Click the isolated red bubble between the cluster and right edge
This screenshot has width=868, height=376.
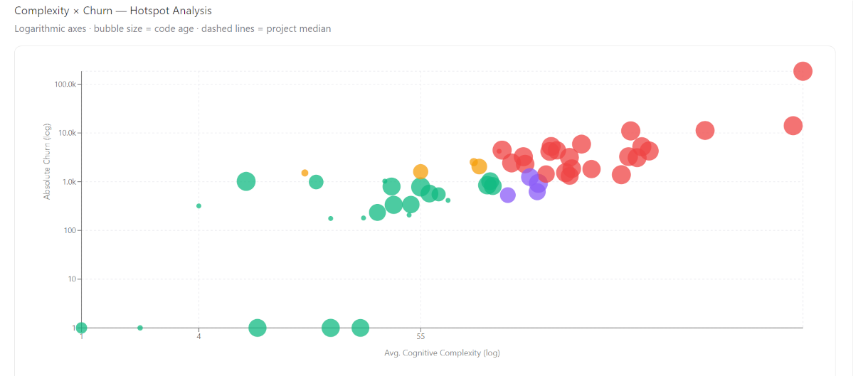click(705, 130)
